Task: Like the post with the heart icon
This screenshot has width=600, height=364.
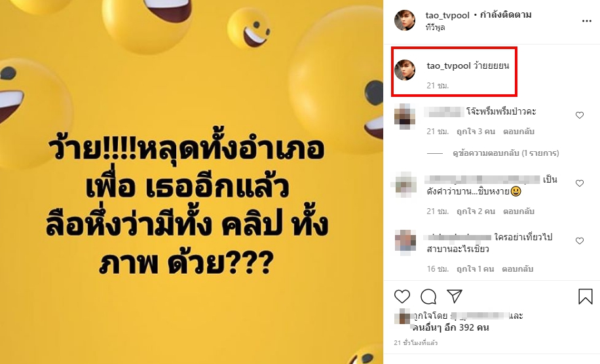Action: coord(402,297)
